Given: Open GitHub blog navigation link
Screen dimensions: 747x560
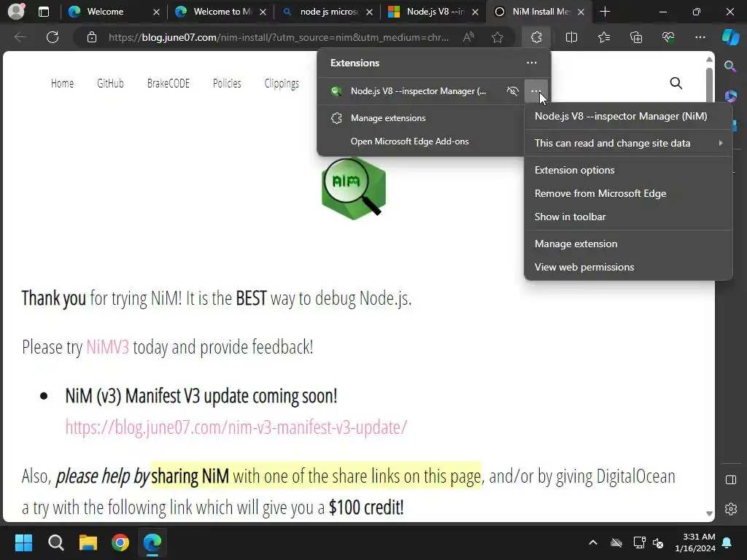Looking at the screenshot, I should pos(111,83).
